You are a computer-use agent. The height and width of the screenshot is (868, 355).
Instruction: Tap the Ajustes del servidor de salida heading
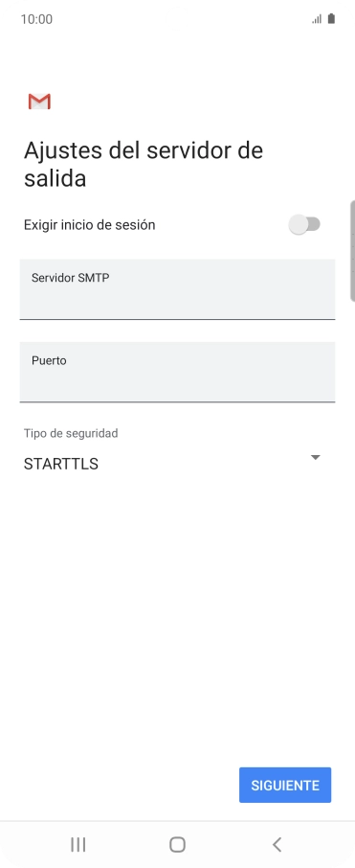click(x=144, y=165)
